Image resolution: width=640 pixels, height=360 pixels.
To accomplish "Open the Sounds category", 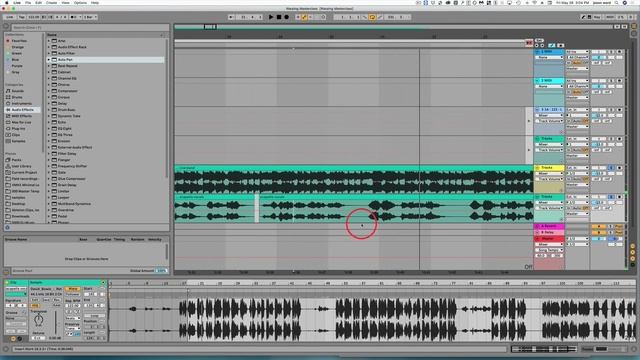I will pyautogui.click(x=17, y=91).
